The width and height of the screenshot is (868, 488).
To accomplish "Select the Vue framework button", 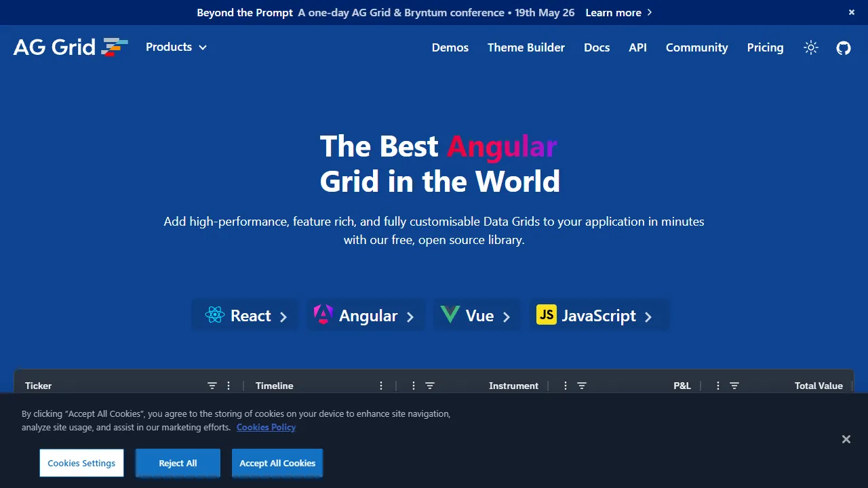I will 477,315.
